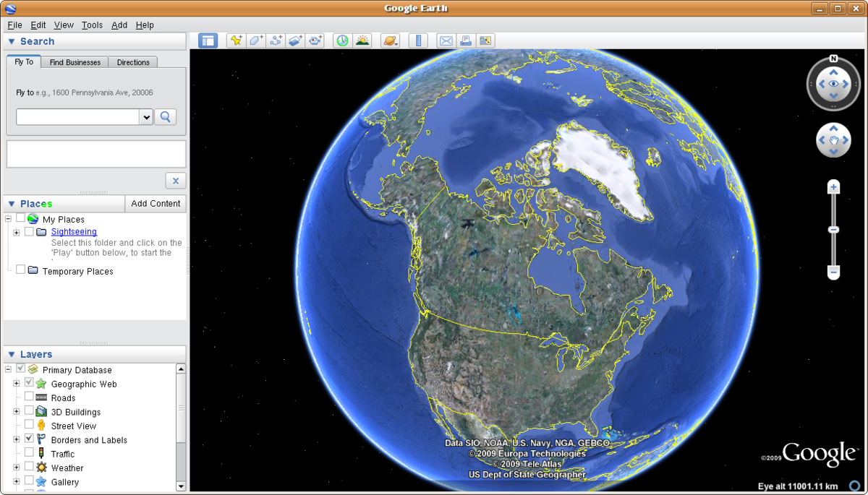This screenshot has width=868, height=495.
Task: Click the Add Content button
Action: pyautogui.click(x=156, y=204)
